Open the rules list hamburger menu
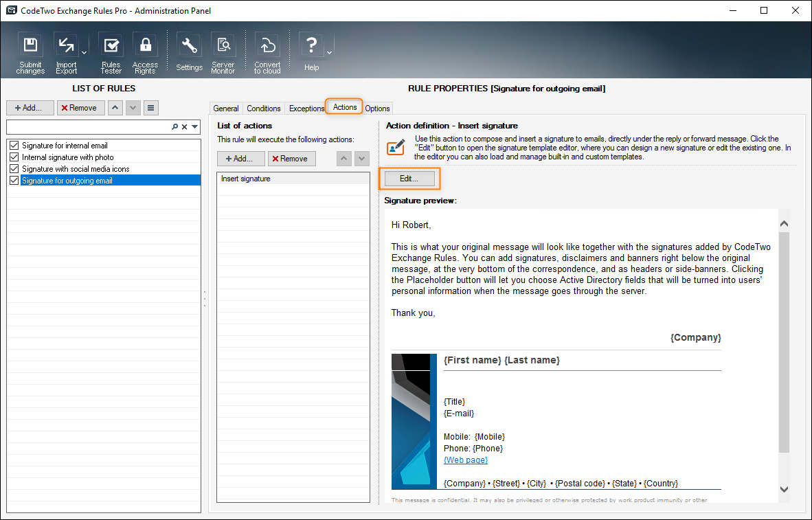This screenshot has width=812, height=520. pos(150,108)
